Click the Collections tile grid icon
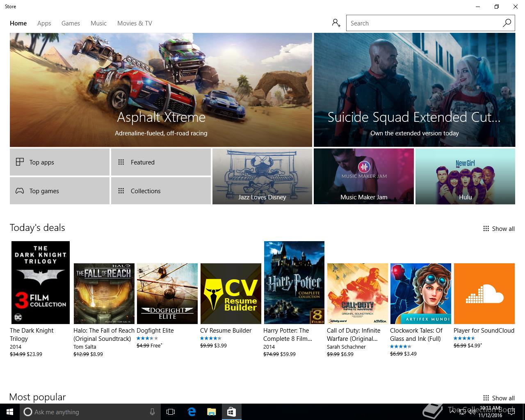Viewport: 525px width, 420px height. point(121,191)
